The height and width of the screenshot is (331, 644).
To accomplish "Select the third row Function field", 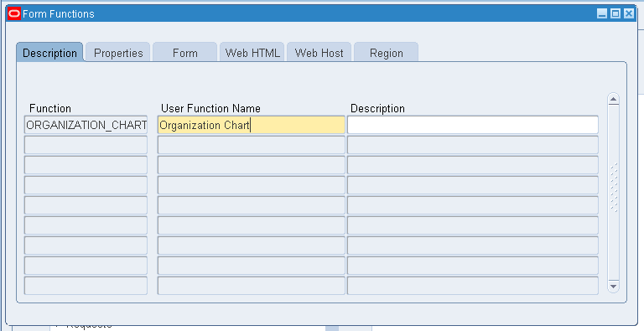I will coord(86,165).
